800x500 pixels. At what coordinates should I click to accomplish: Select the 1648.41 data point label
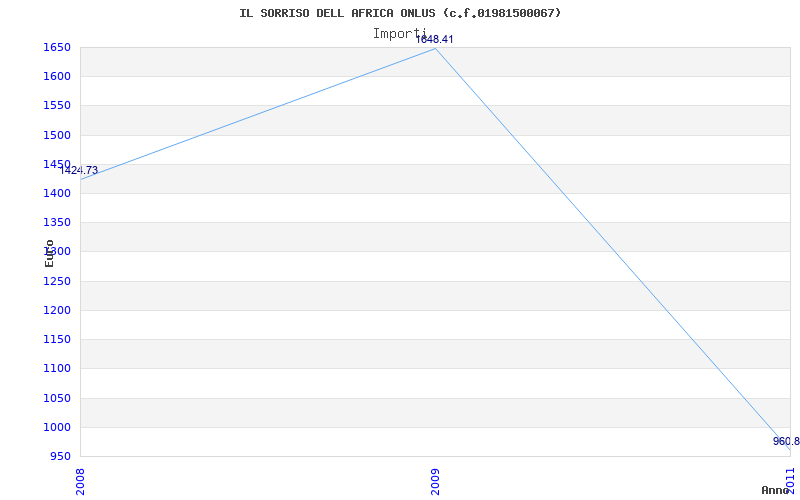pyautogui.click(x=435, y=40)
